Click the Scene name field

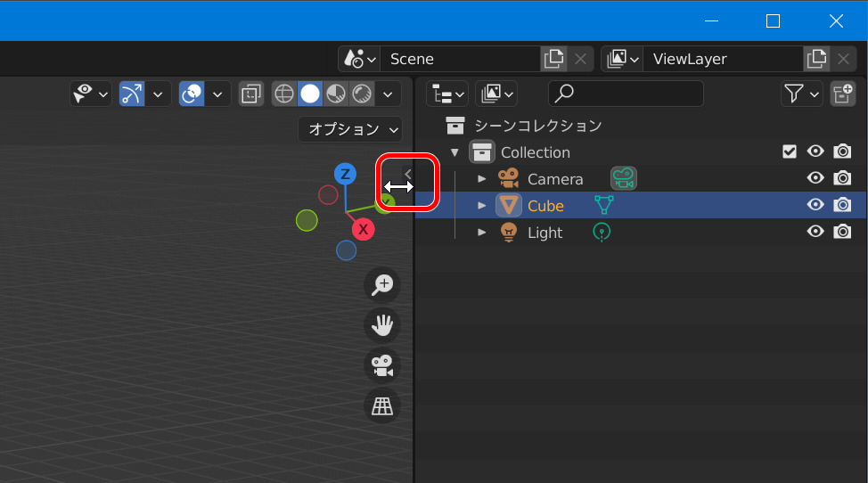coord(460,59)
